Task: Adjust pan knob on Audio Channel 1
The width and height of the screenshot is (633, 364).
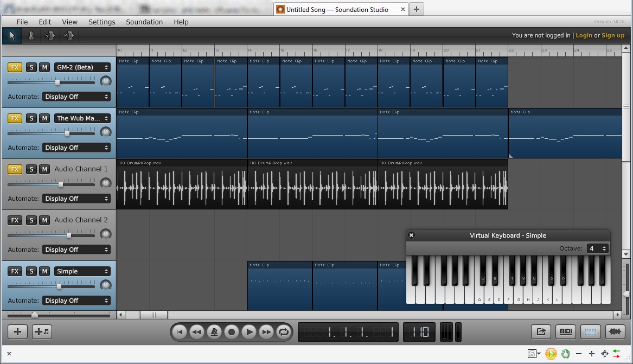Action: coord(106,183)
